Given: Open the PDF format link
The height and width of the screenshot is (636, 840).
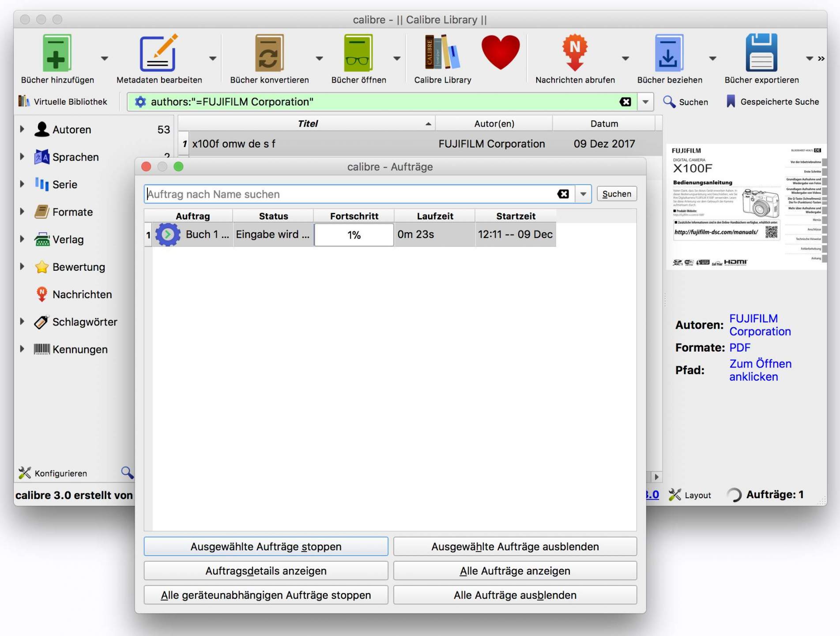Looking at the screenshot, I should (739, 348).
